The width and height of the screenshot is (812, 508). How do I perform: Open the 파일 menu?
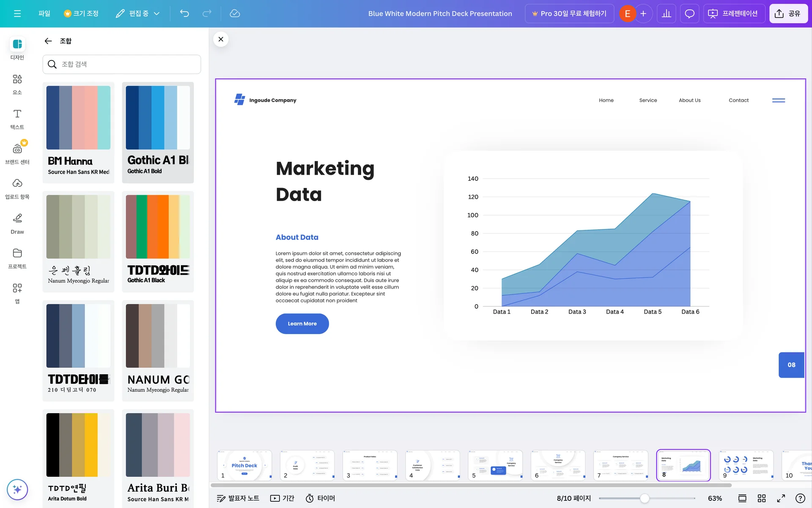44,14
